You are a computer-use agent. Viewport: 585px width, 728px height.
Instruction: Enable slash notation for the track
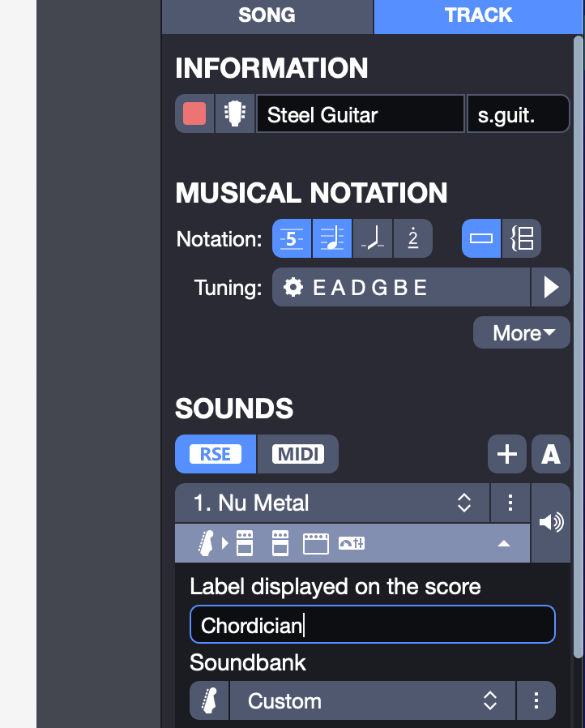tap(373, 239)
